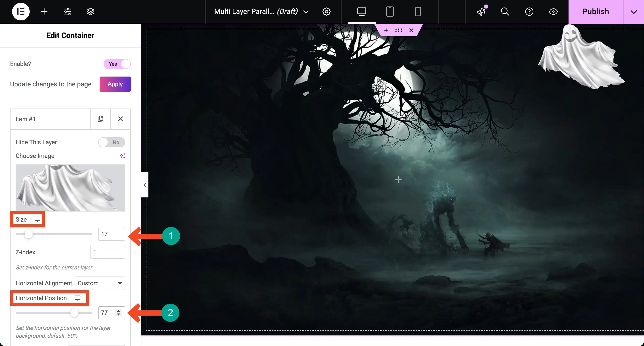Open the Elementor logo menu
This screenshot has width=644, height=346.
coord(21,12)
